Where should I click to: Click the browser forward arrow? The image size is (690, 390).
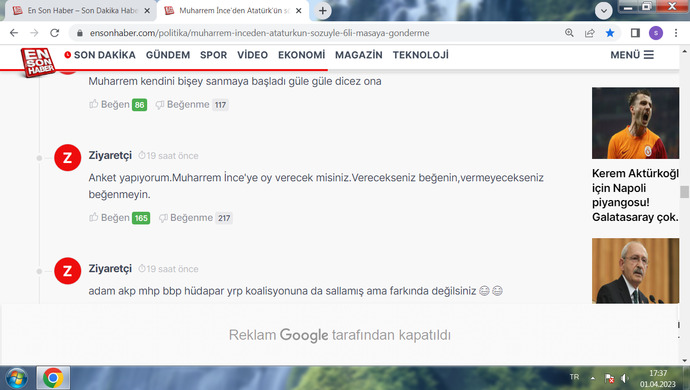coord(34,33)
